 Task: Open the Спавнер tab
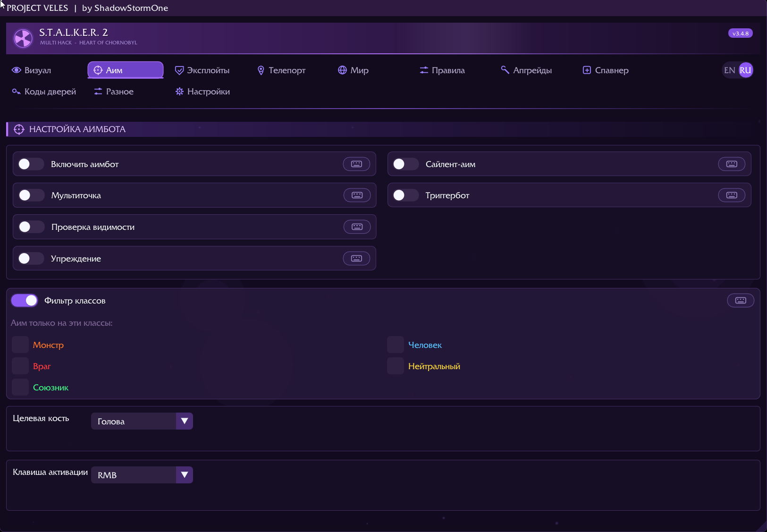(606, 70)
